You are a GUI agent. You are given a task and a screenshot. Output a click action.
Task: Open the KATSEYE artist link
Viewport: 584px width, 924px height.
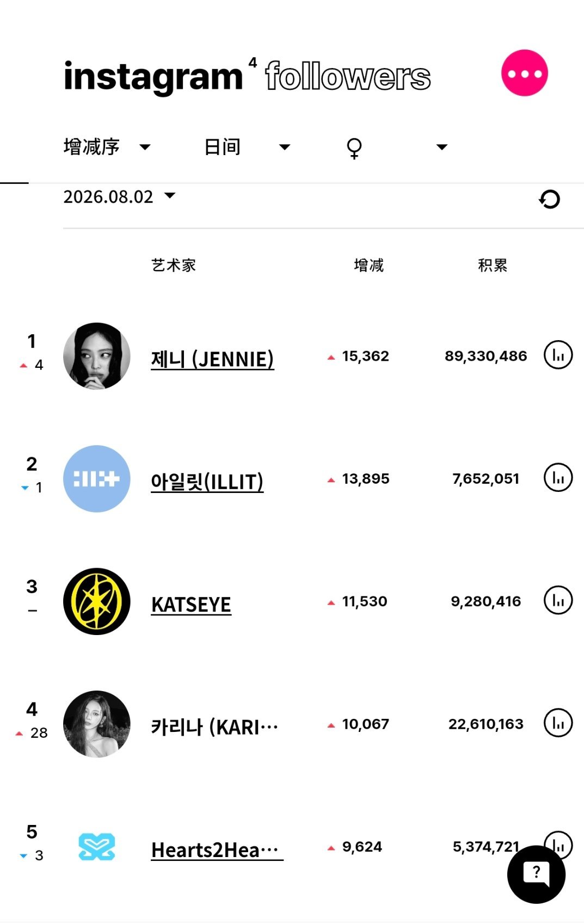191,605
